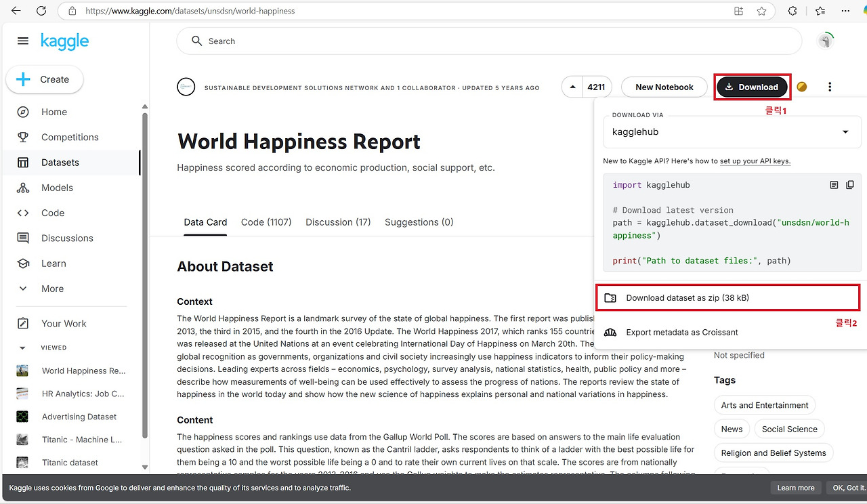The height and width of the screenshot is (504, 867).
Task: Open the Home sidebar item
Action: (54, 112)
